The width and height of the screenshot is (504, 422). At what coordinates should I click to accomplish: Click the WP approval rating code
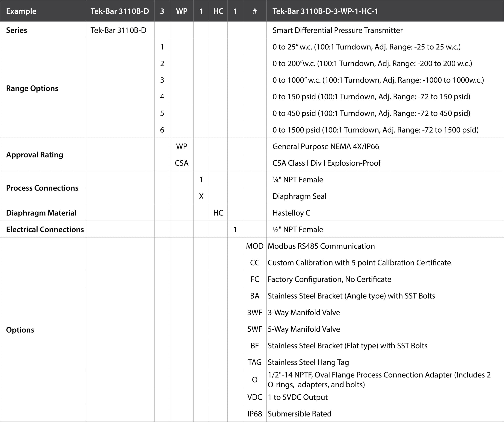(182, 146)
